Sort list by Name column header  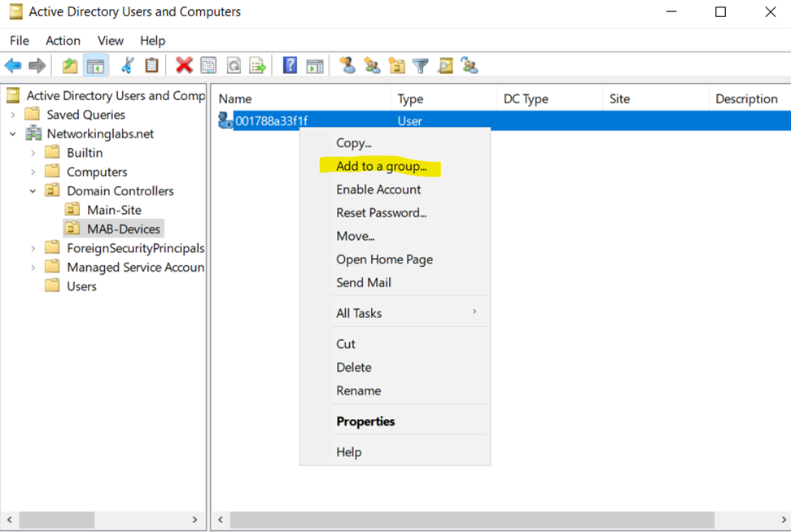pyautogui.click(x=301, y=99)
